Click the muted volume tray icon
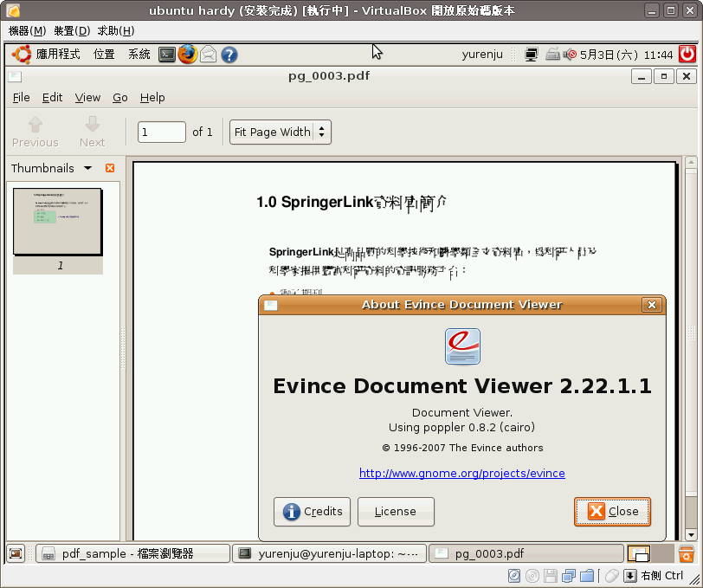Image resolution: width=703 pixels, height=588 pixels. [x=570, y=55]
